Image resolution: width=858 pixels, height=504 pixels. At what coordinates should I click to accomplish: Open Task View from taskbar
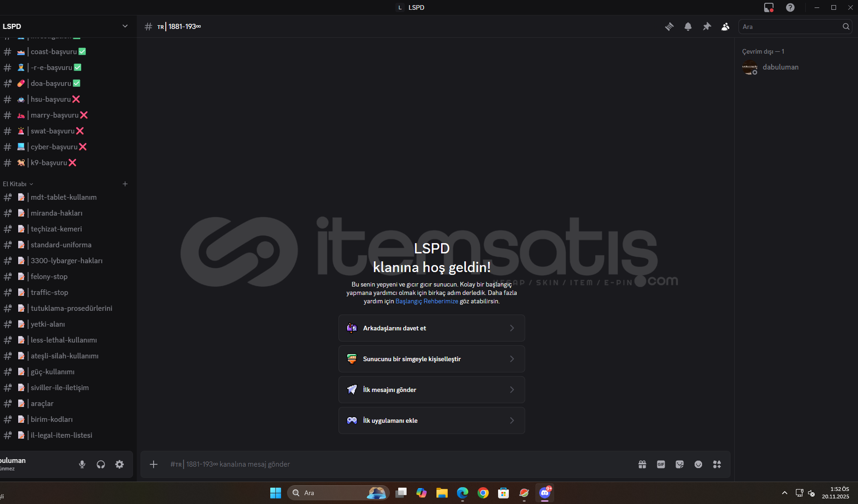tap(401, 493)
